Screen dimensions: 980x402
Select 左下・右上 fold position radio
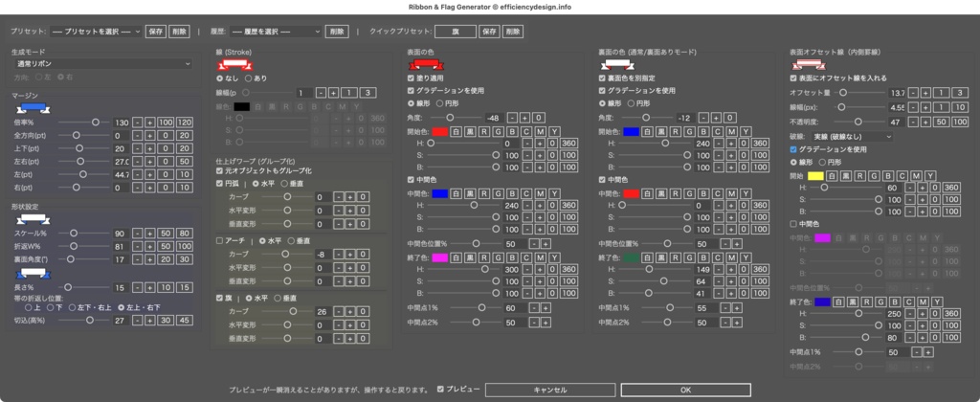coord(73,307)
